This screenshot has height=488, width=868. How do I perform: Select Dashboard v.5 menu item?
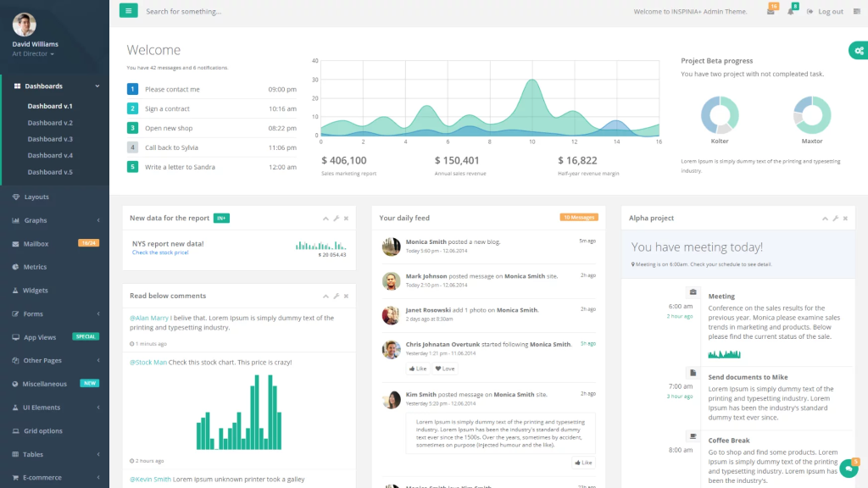(x=50, y=172)
